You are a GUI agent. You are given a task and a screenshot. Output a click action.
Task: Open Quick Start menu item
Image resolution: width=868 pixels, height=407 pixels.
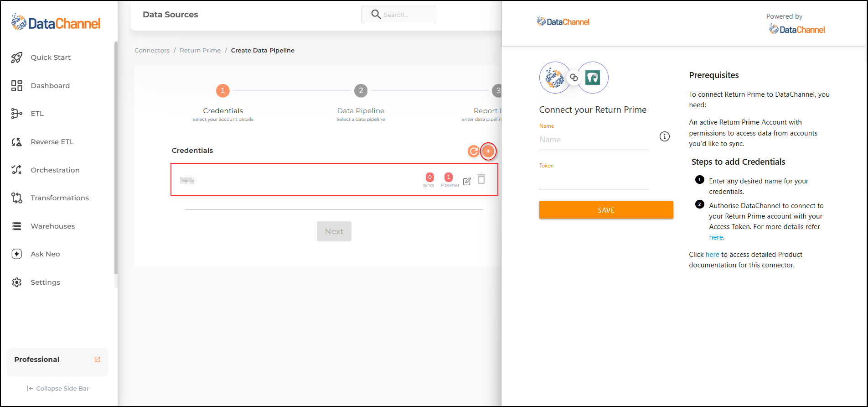click(51, 57)
